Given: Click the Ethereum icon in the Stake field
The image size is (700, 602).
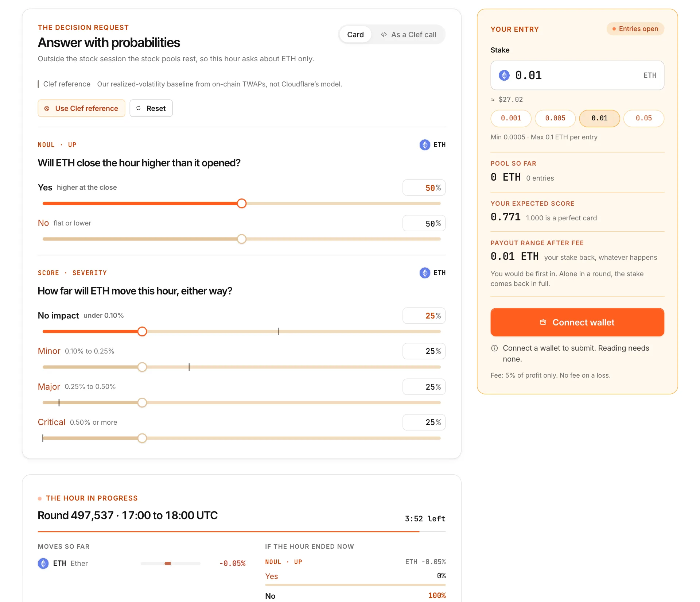Looking at the screenshot, I should (504, 76).
